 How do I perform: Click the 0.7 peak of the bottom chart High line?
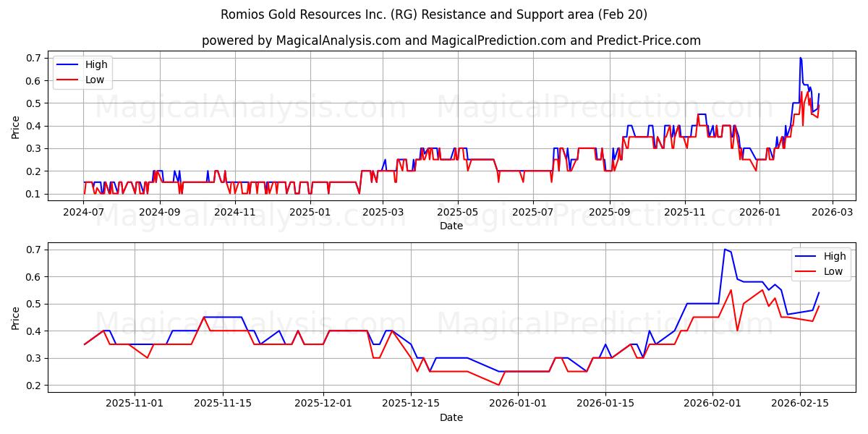725,250
